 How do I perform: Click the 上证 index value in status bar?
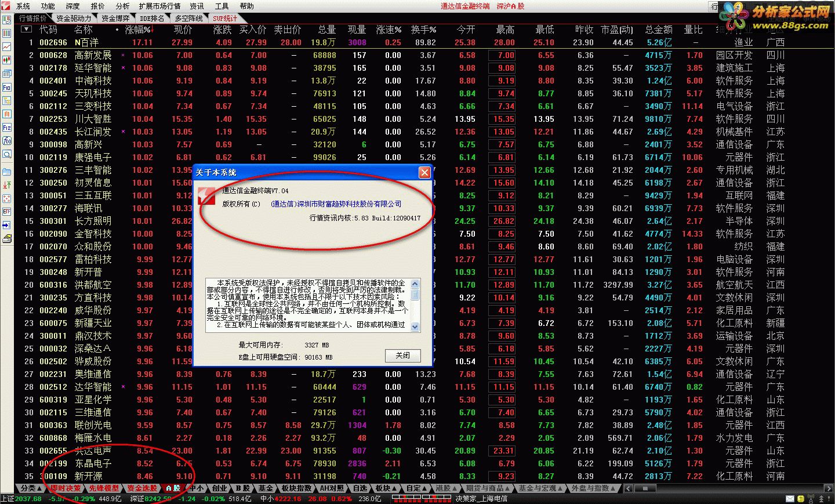28,499
